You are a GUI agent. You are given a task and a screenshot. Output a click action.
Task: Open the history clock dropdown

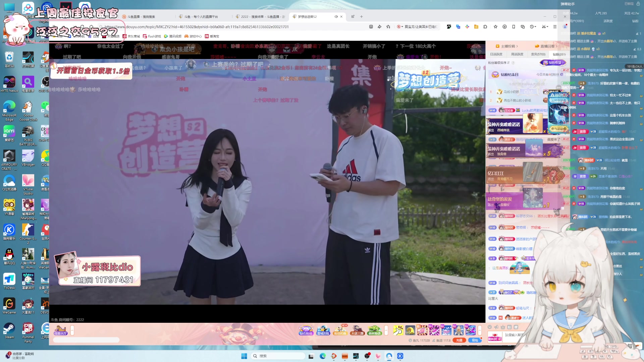coord(533,27)
